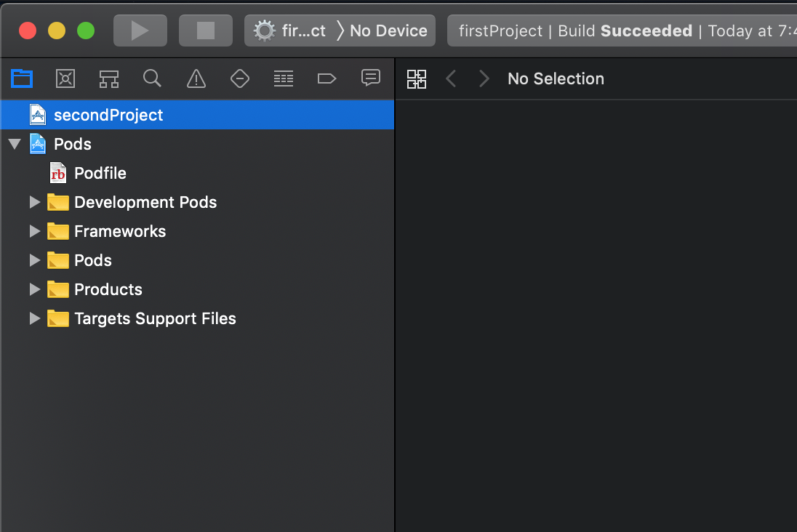Screen dimensions: 797x532
Task: Go forward with the right chevron
Action: click(x=484, y=78)
